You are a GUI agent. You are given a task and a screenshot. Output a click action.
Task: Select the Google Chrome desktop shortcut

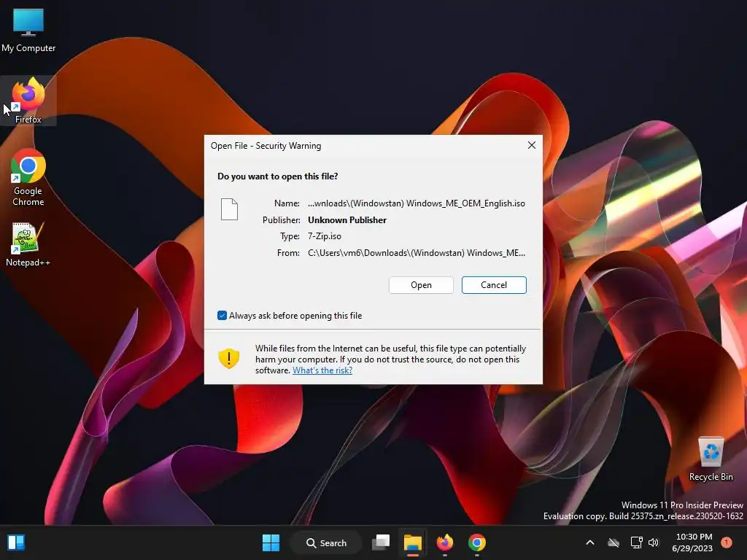(x=28, y=178)
